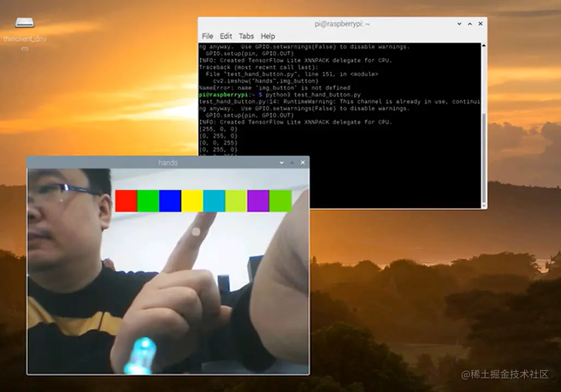The width and height of the screenshot is (561, 392).
Task: Click the terminal scrollbar down arrow
Action: tap(484, 206)
